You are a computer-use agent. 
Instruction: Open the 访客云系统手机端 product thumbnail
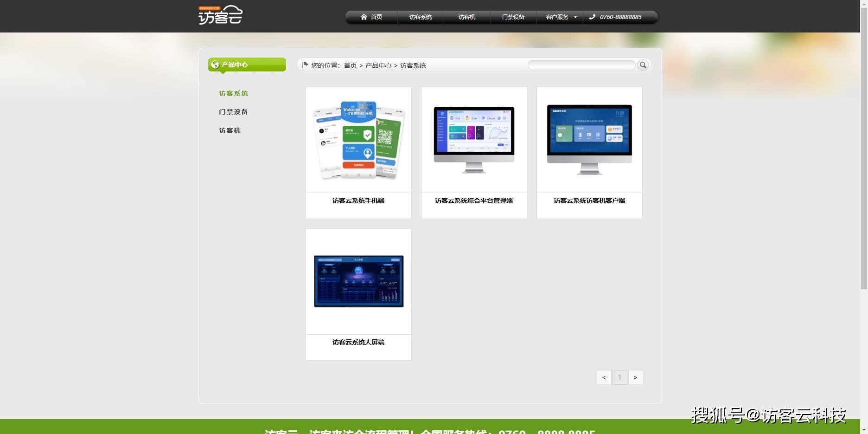tap(358, 140)
